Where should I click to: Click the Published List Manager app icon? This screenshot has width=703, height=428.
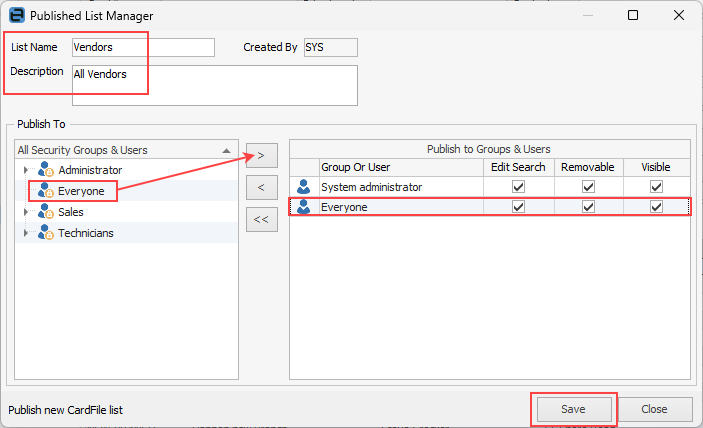(16, 16)
